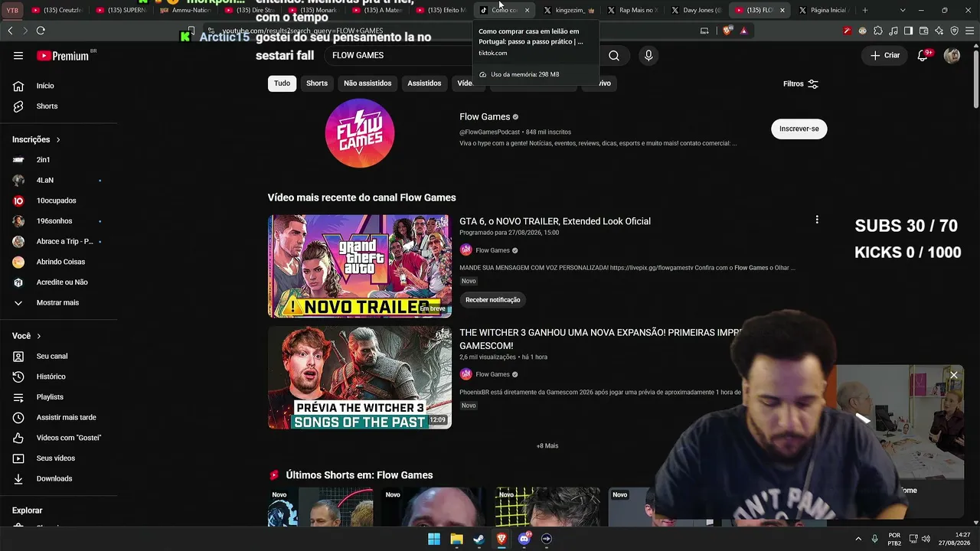This screenshot has width=980, height=551.
Task: Open the Brave Wallet icon
Action: (x=923, y=31)
